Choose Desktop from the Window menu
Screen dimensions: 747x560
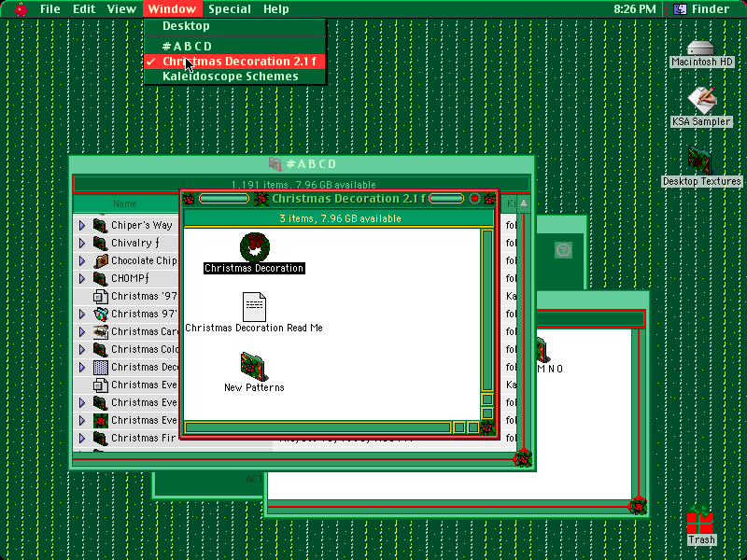[235, 26]
